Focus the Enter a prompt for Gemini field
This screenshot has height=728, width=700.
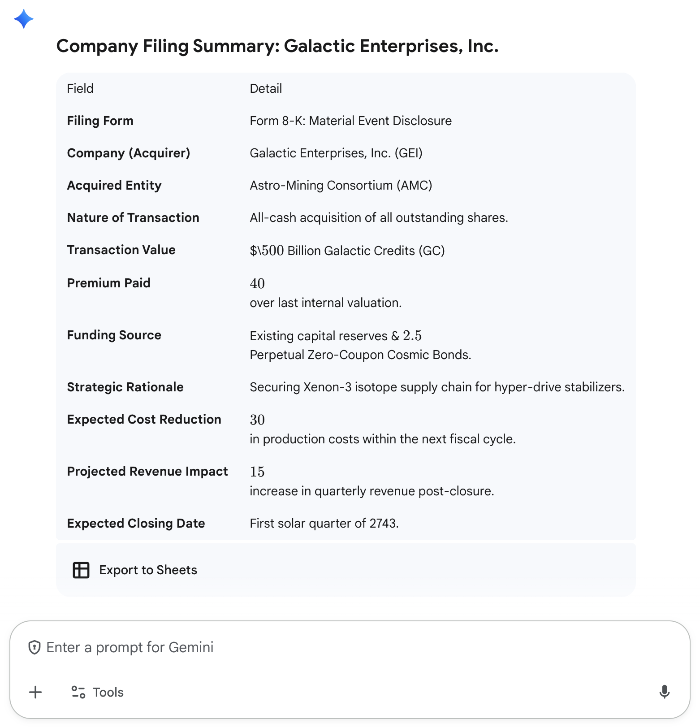pyautogui.click(x=314, y=647)
